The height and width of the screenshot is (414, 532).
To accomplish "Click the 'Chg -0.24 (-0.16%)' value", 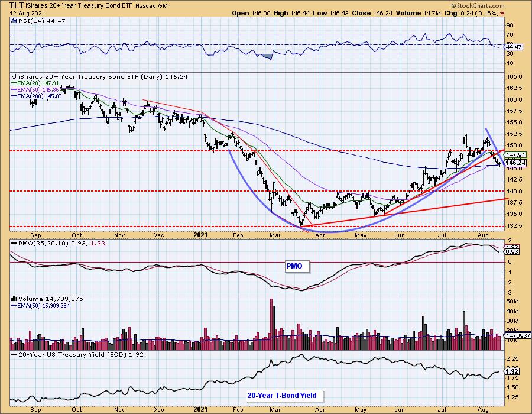I will coord(472,13).
